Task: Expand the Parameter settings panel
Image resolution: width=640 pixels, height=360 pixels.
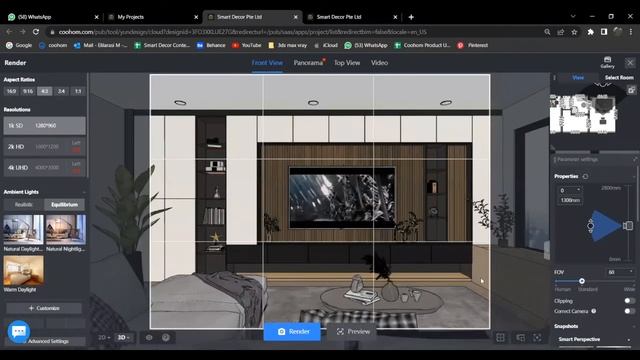Action: tap(635, 160)
